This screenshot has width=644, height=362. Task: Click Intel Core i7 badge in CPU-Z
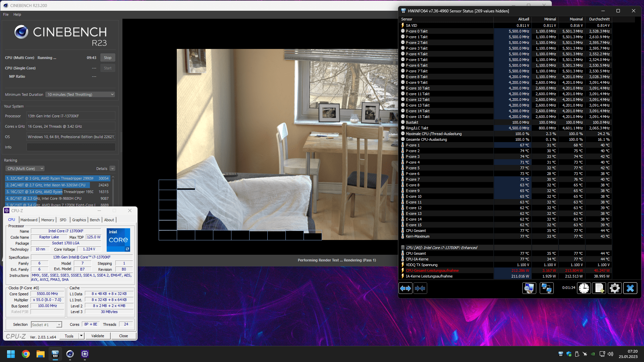[x=118, y=240]
